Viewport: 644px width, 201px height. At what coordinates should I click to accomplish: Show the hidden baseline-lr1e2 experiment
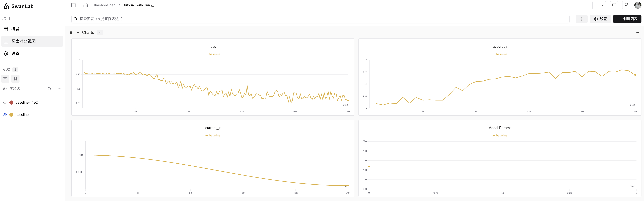(x=5, y=103)
